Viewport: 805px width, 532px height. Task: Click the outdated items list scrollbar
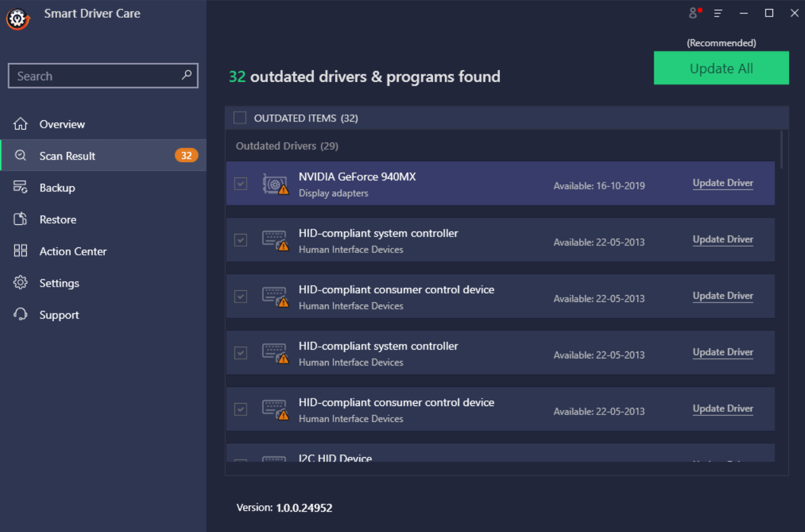pos(781,150)
